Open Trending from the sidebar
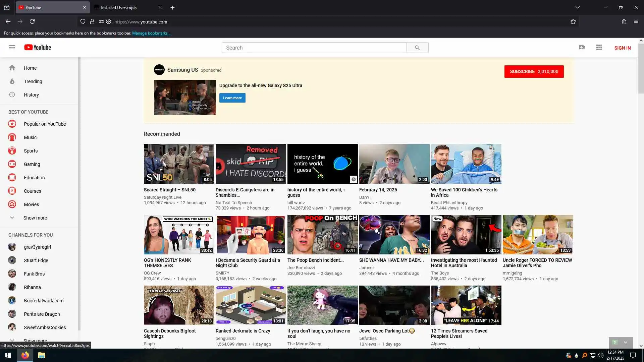Screen dimensions: 644x362 click(33, 81)
